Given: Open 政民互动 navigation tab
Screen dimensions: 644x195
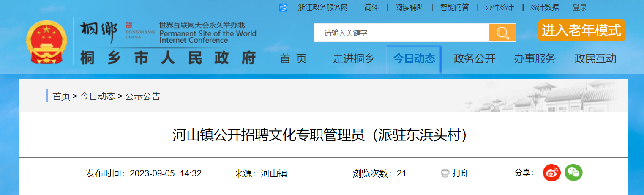Looking at the screenshot, I should pos(595,59).
